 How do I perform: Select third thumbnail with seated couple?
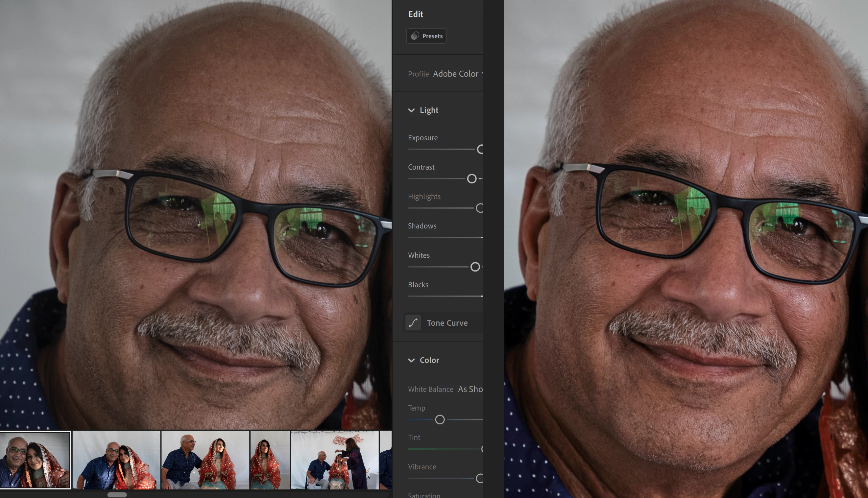point(205,460)
